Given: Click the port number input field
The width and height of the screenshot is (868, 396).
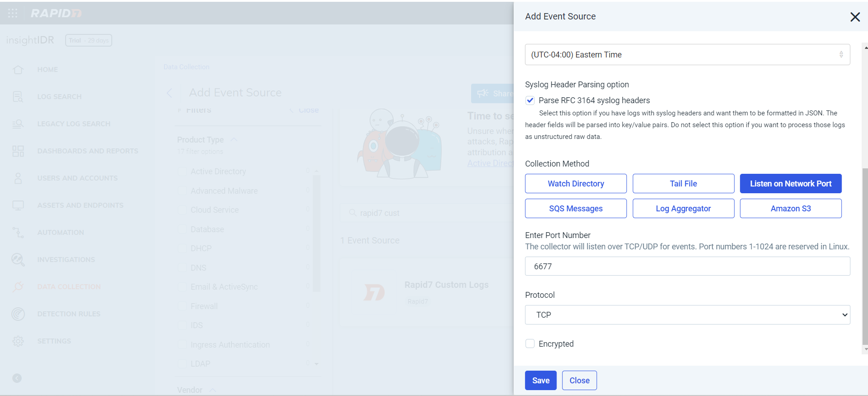Looking at the screenshot, I should [687, 267].
